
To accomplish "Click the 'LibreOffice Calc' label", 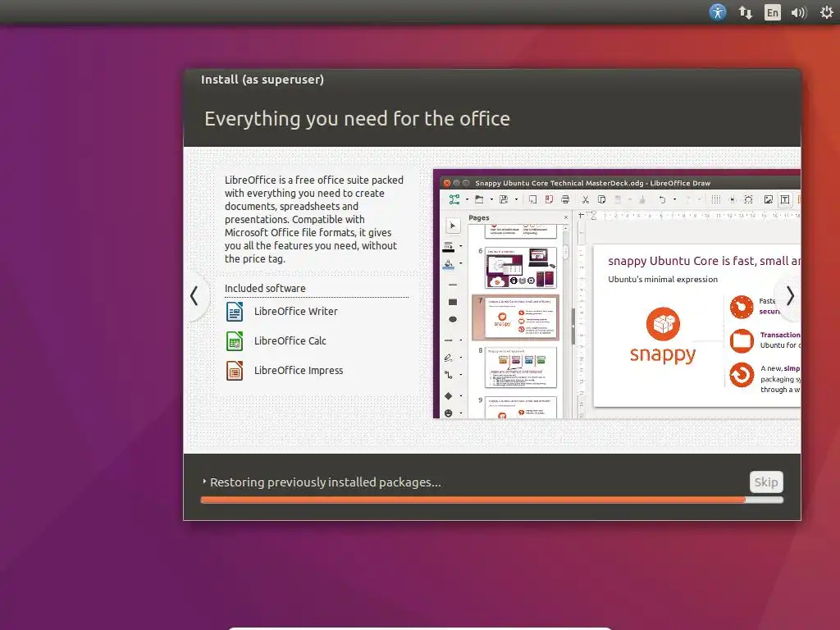I will tap(290, 340).
